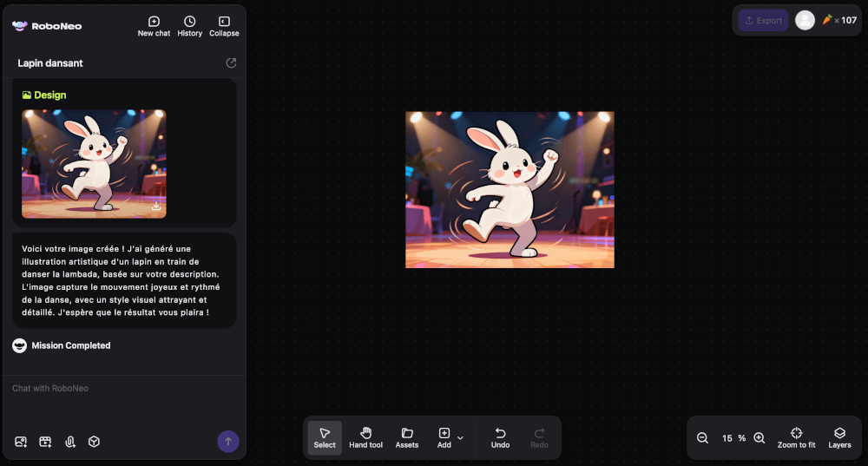
Task: Click the Design label
Action: [44, 95]
